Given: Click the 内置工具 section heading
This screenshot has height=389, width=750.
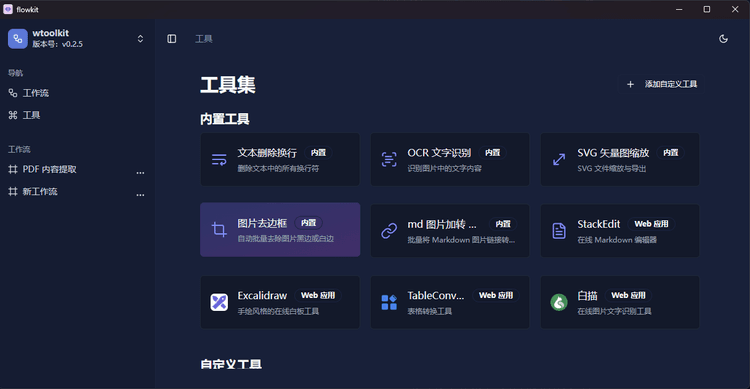Looking at the screenshot, I should coord(225,119).
